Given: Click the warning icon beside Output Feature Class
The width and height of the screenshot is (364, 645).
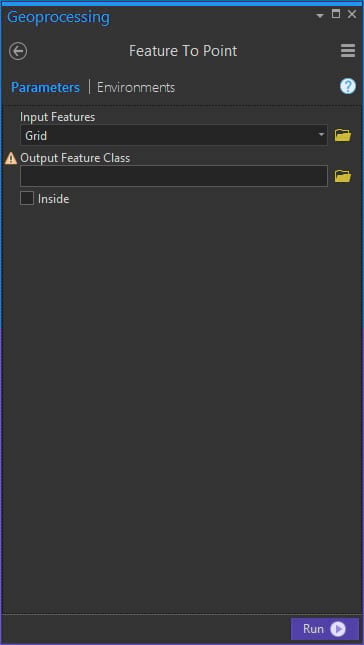Looking at the screenshot, I should (x=11, y=158).
